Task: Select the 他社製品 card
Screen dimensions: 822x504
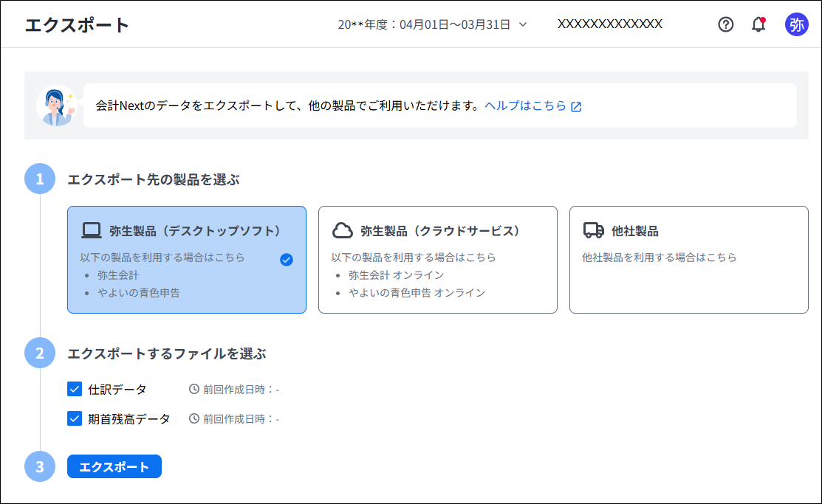Action: 689,260
